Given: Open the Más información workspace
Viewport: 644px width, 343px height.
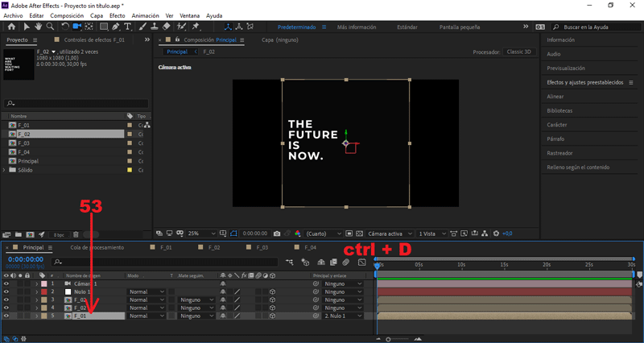Looking at the screenshot, I should coord(357,27).
